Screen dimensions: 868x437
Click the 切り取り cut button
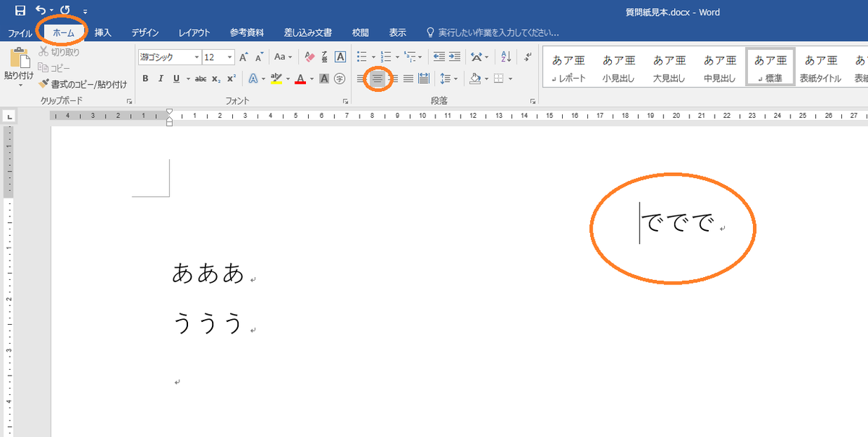[x=59, y=52]
